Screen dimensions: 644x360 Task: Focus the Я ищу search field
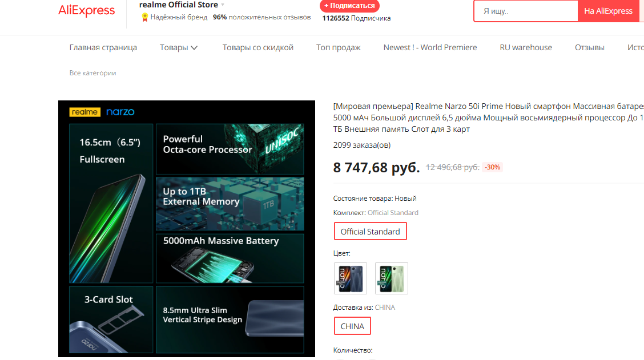526,11
